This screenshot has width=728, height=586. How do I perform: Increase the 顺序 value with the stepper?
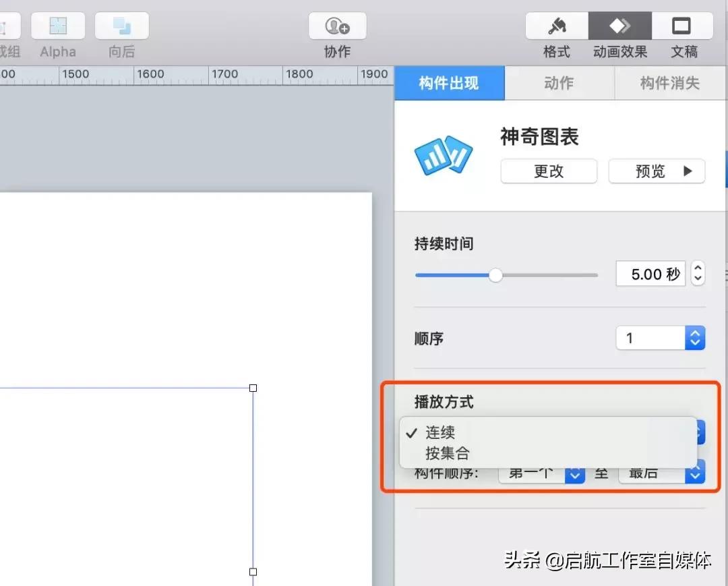(x=695, y=333)
